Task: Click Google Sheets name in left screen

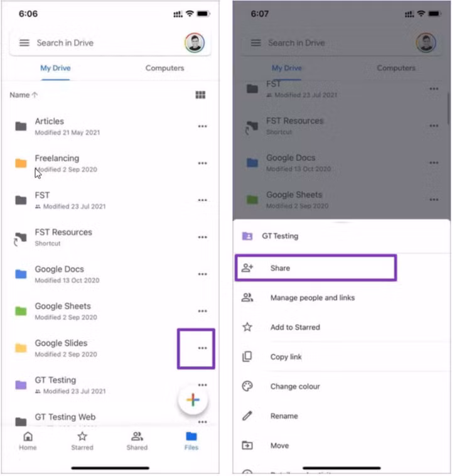Action: pyautogui.click(x=63, y=306)
